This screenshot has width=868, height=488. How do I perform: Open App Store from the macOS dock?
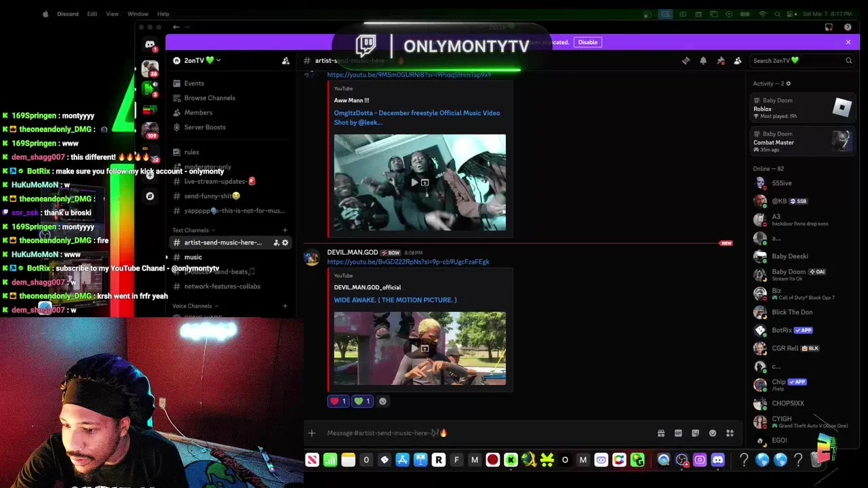pos(402,460)
